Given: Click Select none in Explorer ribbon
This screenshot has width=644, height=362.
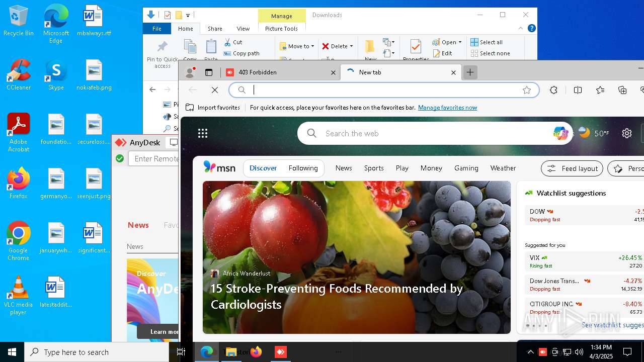Looking at the screenshot, I should (491, 53).
